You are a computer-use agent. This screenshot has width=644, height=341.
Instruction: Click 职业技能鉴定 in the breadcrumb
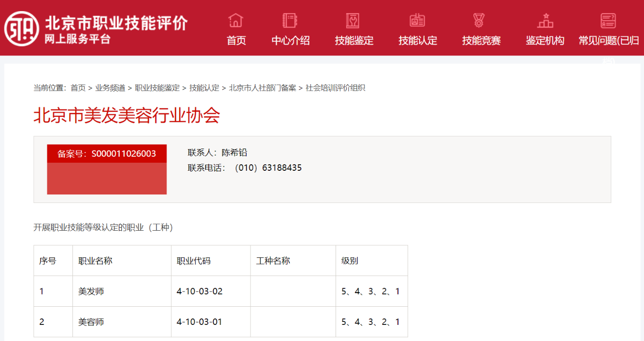157,88
